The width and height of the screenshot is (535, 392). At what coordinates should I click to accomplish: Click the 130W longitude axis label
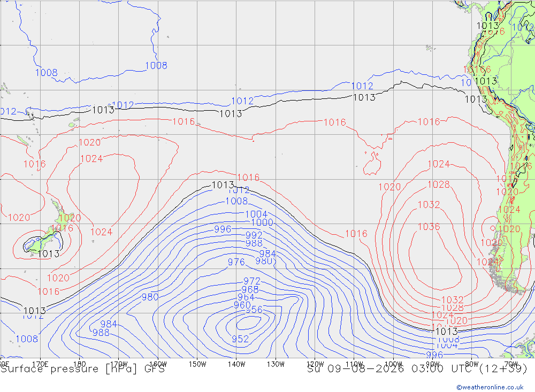point(276,364)
